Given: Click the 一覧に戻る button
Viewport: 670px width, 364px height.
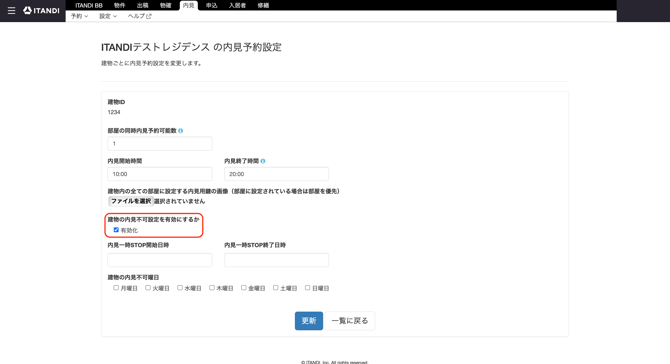Looking at the screenshot, I should point(350,321).
